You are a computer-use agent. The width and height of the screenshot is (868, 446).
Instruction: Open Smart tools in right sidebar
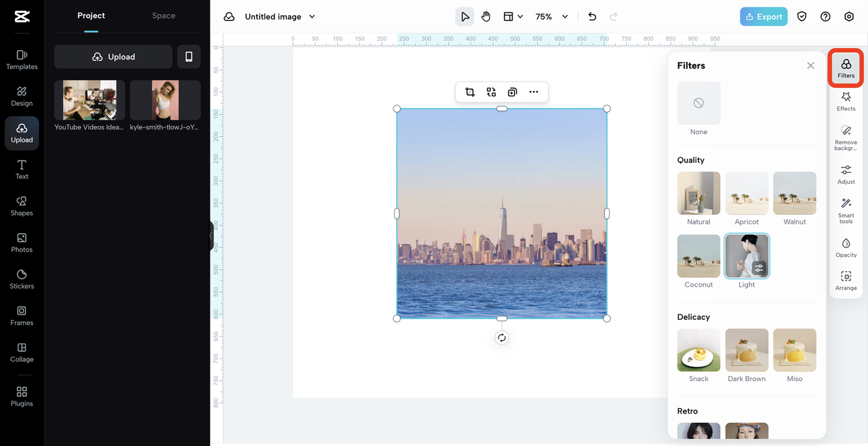pyautogui.click(x=846, y=210)
